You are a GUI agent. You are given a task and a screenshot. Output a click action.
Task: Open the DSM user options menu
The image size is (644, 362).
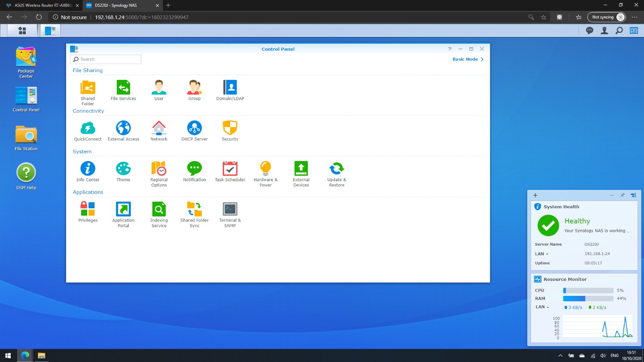tap(604, 30)
